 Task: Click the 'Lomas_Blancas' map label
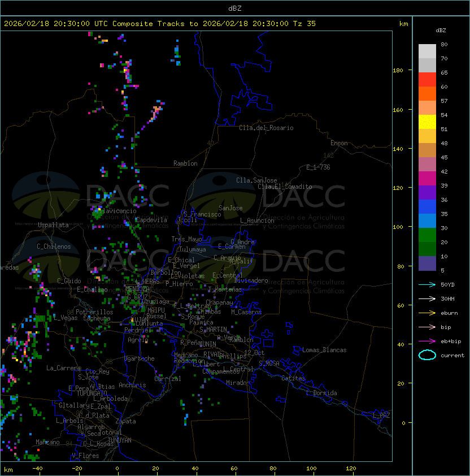click(324, 350)
